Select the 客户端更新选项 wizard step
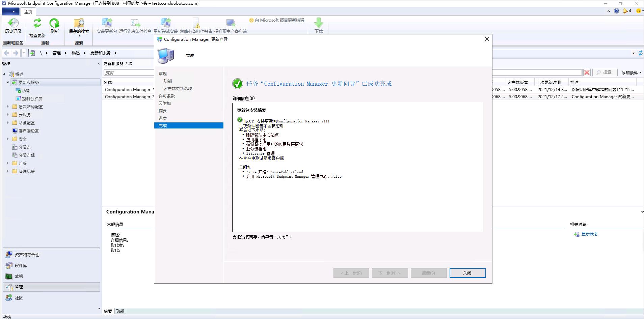This screenshot has height=319, width=644. coord(178,88)
